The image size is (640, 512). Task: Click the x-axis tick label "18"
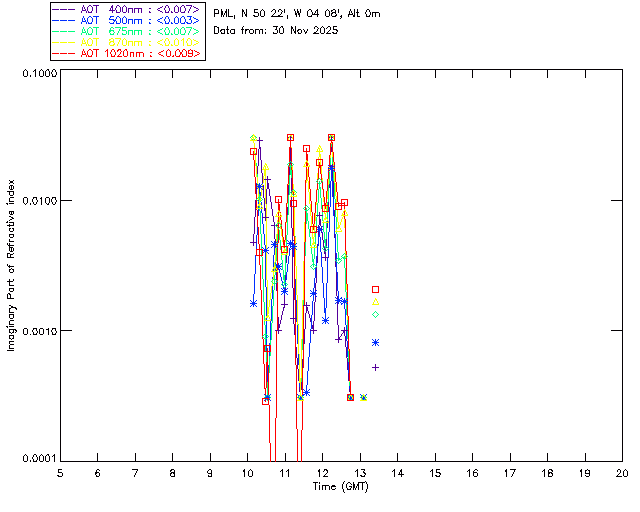(547, 473)
